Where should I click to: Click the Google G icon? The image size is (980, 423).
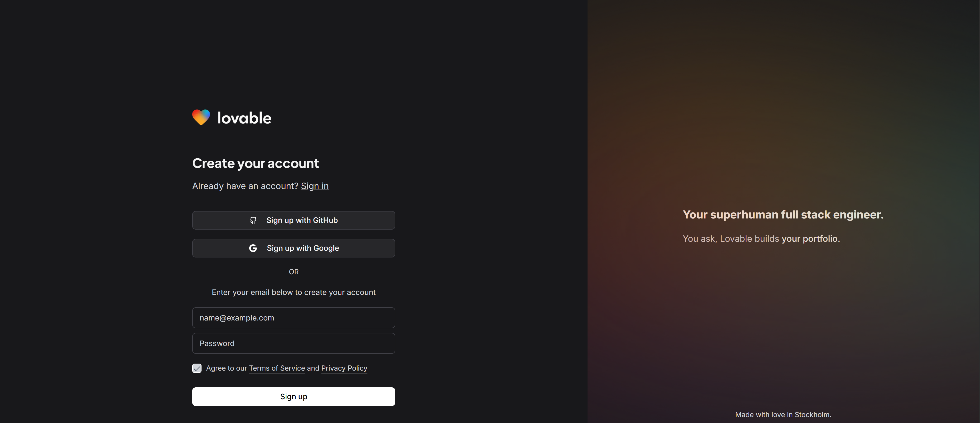253,248
